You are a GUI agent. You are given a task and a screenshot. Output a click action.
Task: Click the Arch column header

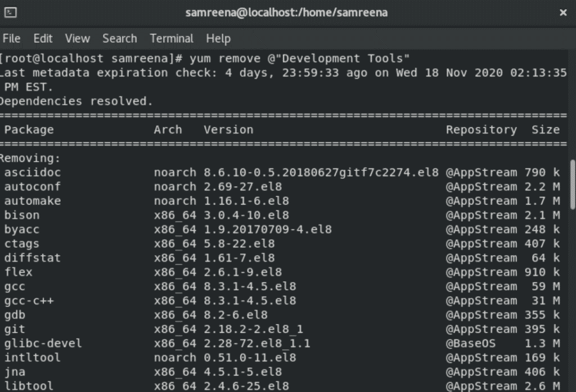point(168,129)
